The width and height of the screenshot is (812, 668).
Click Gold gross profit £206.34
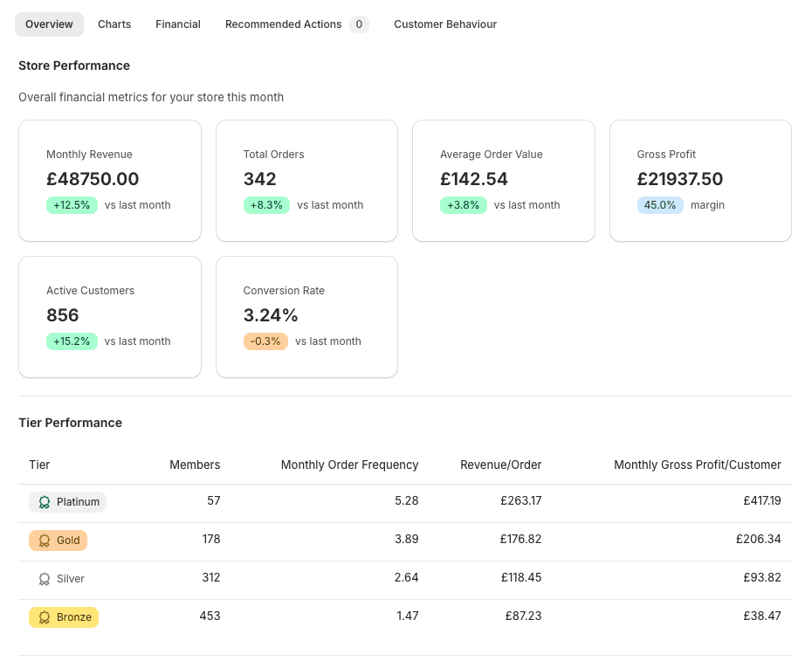pyautogui.click(x=759, y=539)
